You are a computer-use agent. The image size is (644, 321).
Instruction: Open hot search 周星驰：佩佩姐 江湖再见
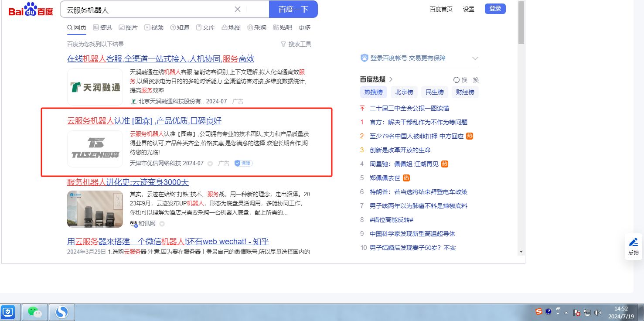pos(404,164)
